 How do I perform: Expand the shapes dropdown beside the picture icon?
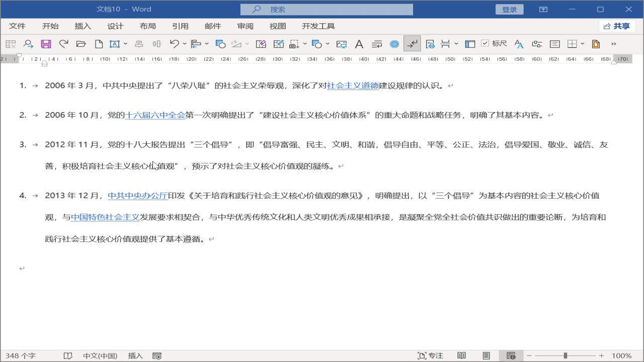click(x=328, y=44)
